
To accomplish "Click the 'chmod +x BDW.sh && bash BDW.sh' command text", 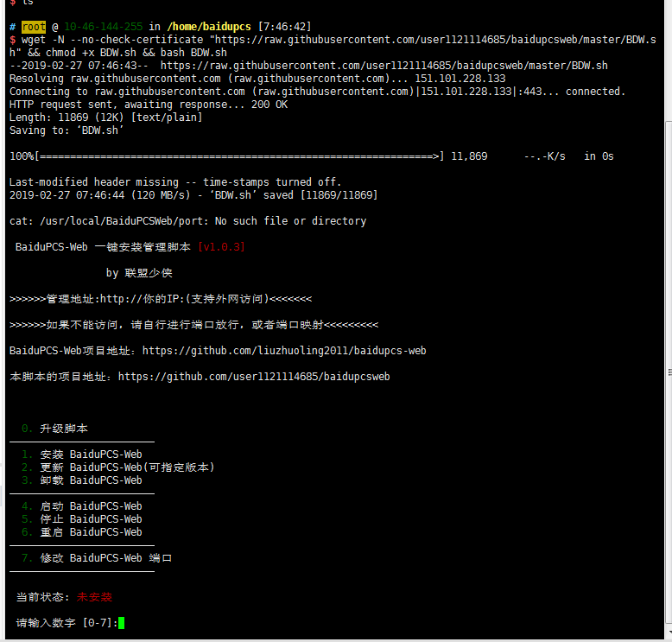I will tap(136, 53).
